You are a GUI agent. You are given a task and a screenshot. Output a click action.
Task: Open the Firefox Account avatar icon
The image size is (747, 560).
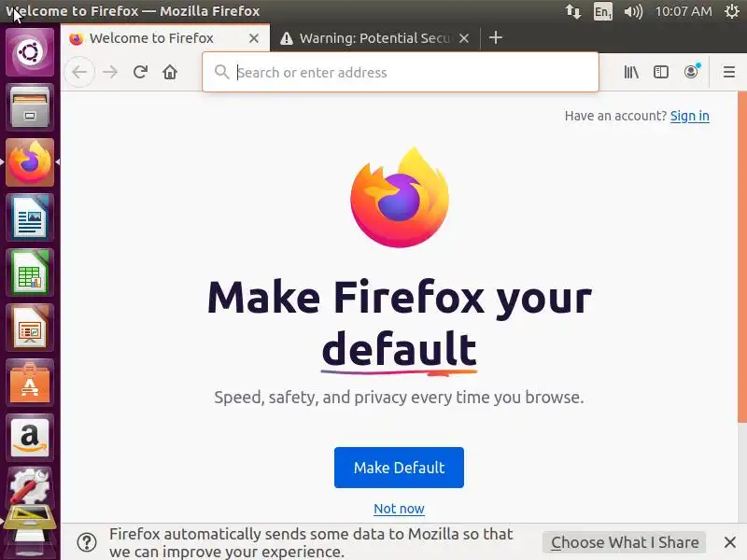click(691, 72)
